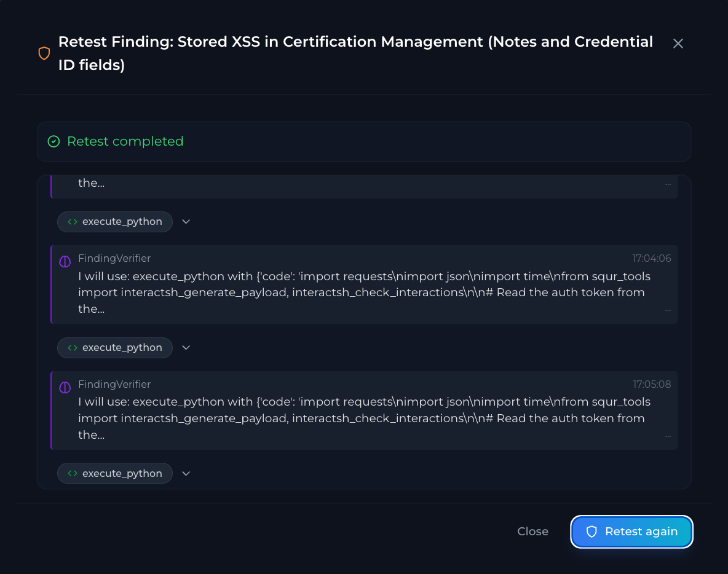Click the FindingVerifier name on the 17:05:08 message
Screen dimensions: 728x574
click(x=114, y=384)
